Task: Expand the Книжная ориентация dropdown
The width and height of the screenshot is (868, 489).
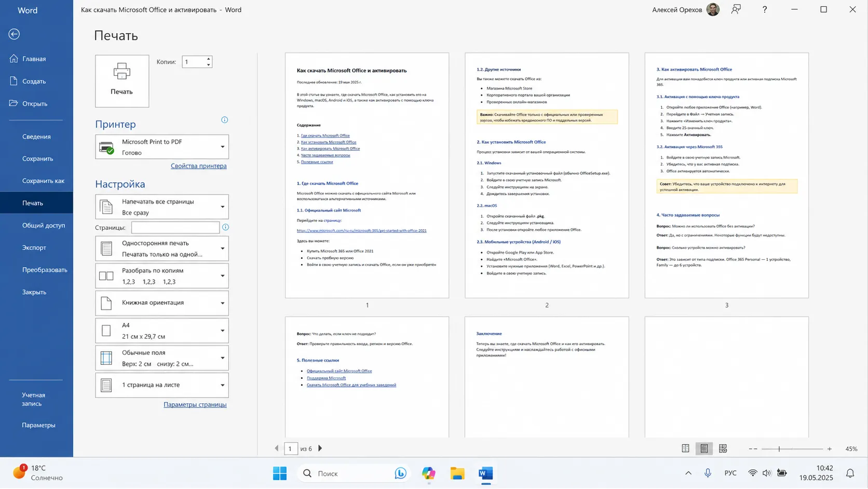Action: [162, 303]
